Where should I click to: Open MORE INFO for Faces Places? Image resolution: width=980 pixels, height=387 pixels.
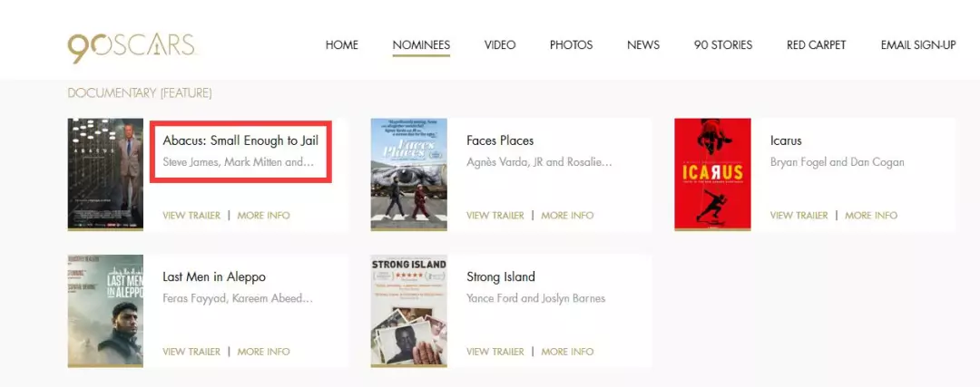pyautogui.click(x=567, y=216)
